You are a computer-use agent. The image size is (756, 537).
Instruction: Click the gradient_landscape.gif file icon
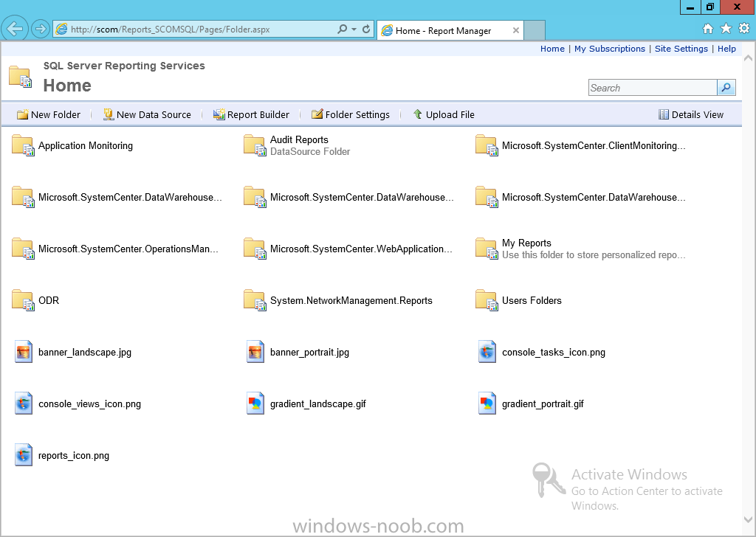point(255,403)
